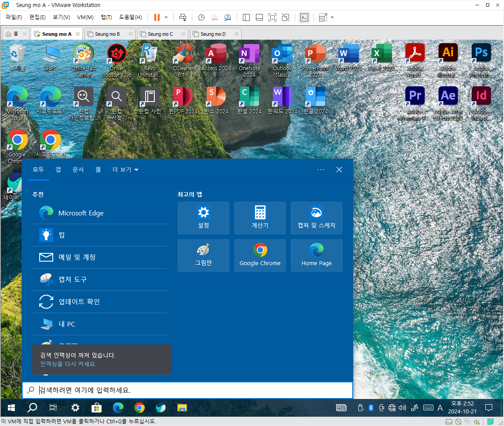Viewport: 504px width, 426px height.
Task: Click the Unity mode toolbar icon
Action: (286, 17)
